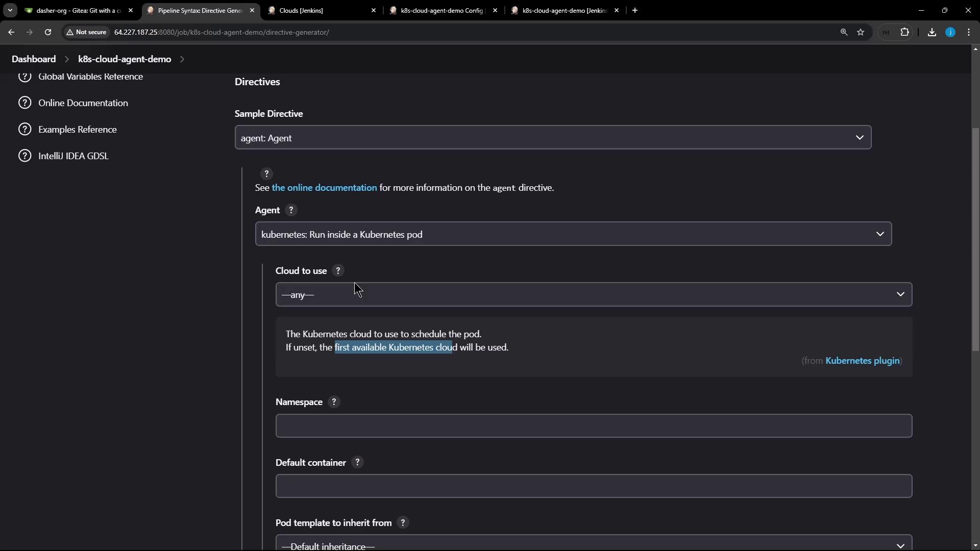Open Cloud to use dropdown
The height and width of the screenshot is (551, 980).
pyautogui.click(x=593, y=294)
